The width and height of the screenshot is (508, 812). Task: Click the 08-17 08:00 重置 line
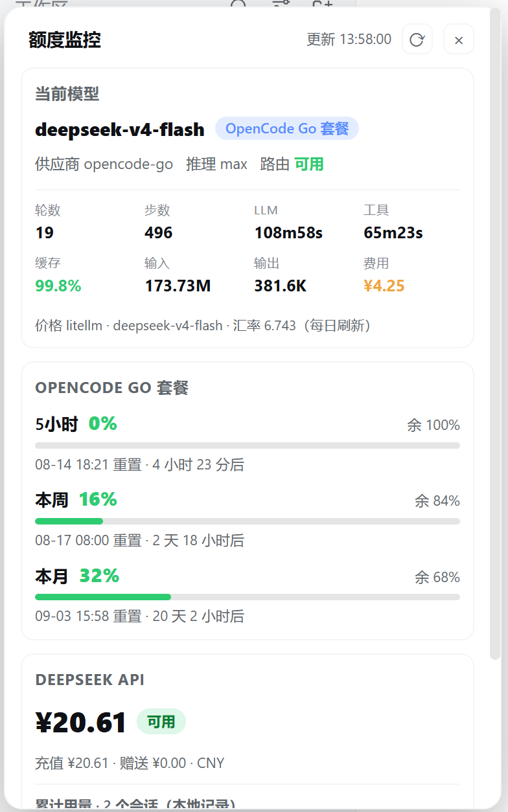coord(140,541)
